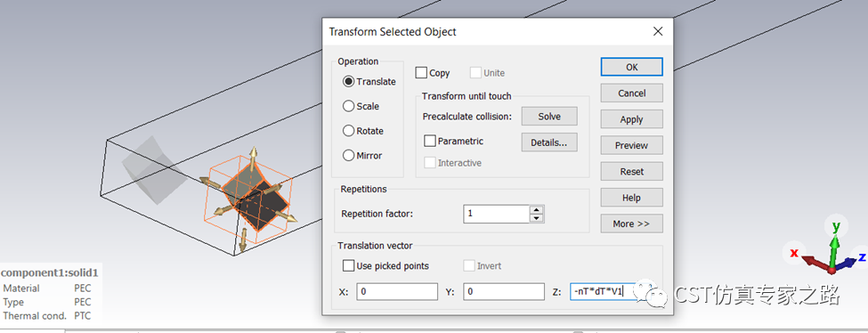Click the Apply button
Viewport: 868px width, 333px height.
tap(631, 119)
